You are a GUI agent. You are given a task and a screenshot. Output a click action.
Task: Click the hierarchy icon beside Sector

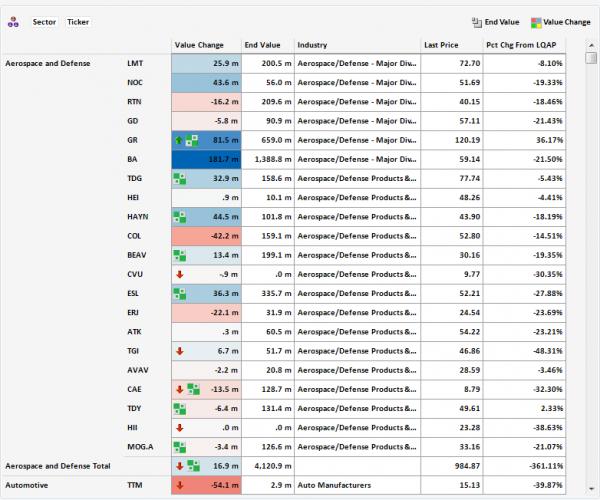13,22
